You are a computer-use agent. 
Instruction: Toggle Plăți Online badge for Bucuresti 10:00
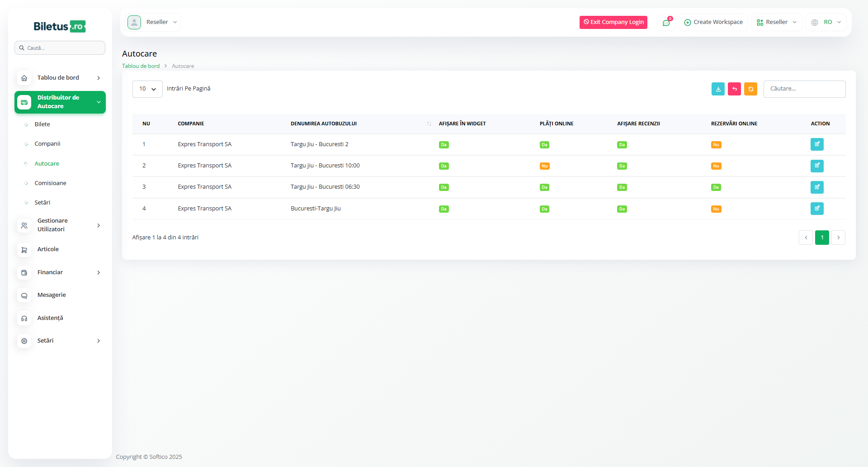[544, 166]
